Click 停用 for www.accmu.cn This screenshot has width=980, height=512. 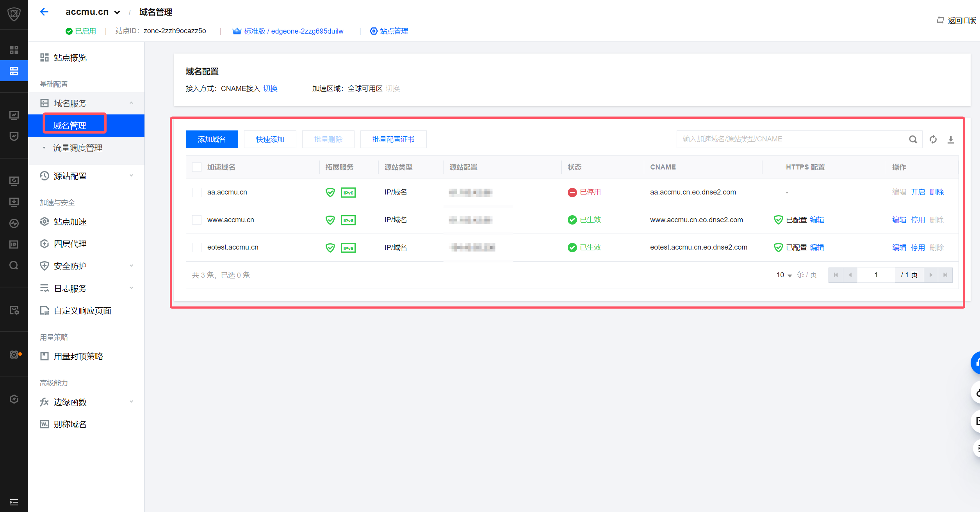click(918, 220)
